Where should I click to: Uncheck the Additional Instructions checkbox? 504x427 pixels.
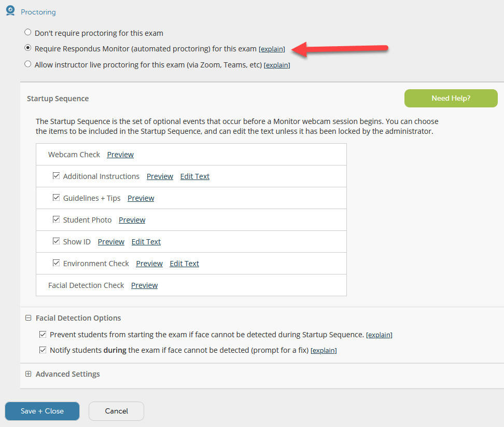coord(56,176)
